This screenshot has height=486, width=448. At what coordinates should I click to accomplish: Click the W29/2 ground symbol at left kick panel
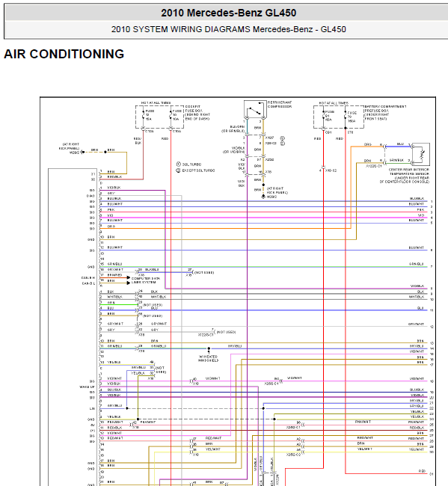click(83, 152)
